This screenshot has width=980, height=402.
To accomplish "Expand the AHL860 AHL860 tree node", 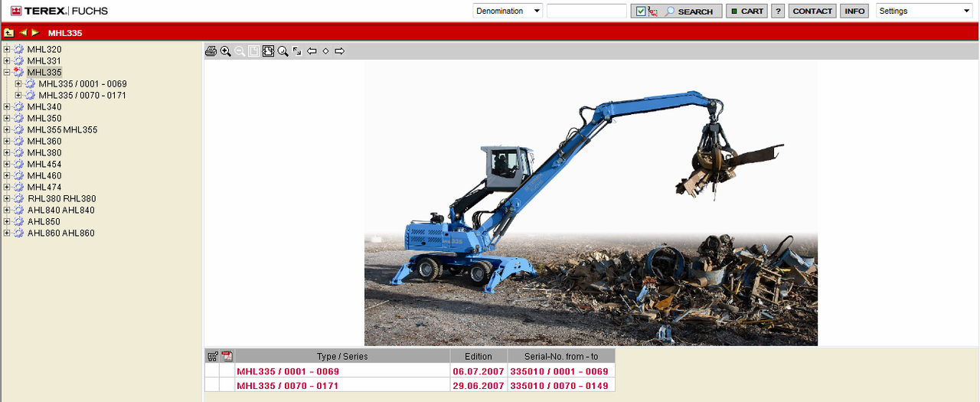I will point(7,234).
